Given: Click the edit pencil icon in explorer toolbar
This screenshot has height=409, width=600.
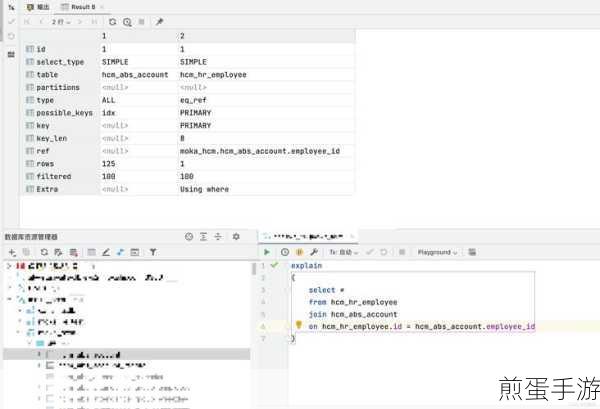Looking at the screenshot, I should point(106,252).
